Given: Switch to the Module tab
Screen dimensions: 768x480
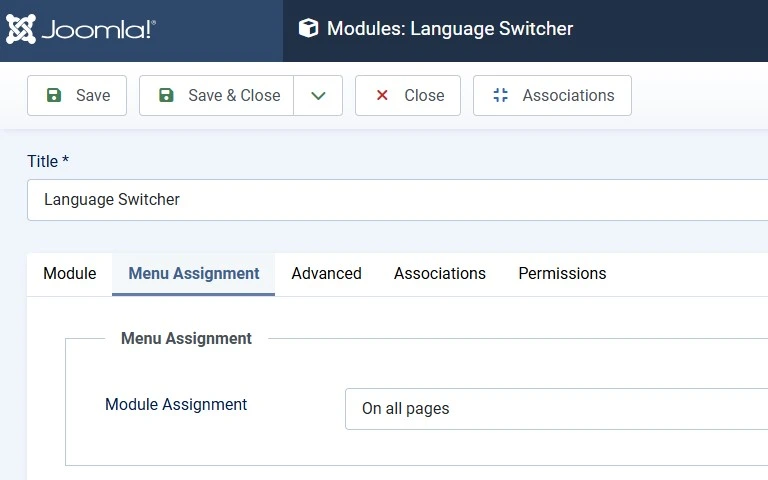Looking at the screenshot, I should tap(70, 274).
